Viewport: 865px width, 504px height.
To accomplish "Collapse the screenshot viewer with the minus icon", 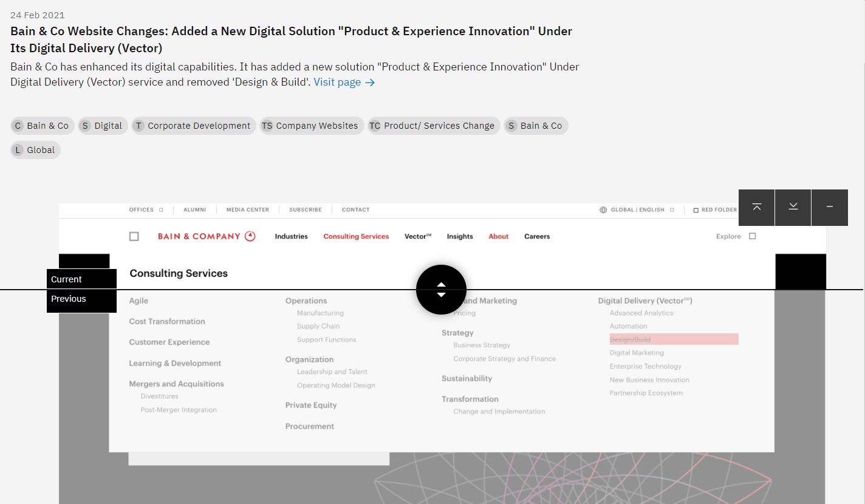I will [x=829, y=207].
